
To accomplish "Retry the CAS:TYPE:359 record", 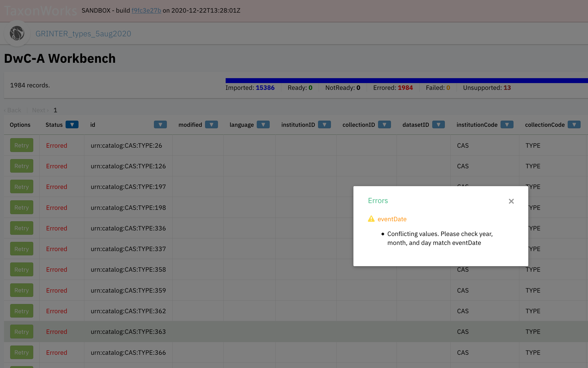I will (x=22, y=290).
